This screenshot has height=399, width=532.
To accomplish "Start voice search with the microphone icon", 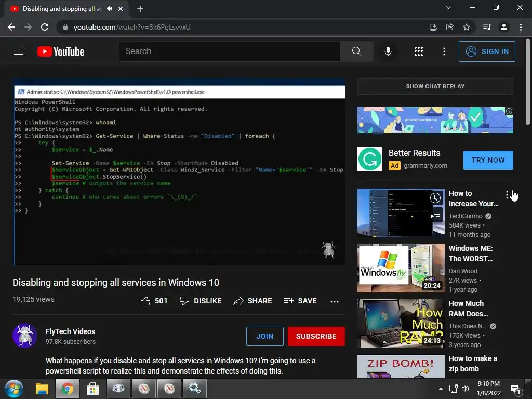I will click(x=388, y=51).
